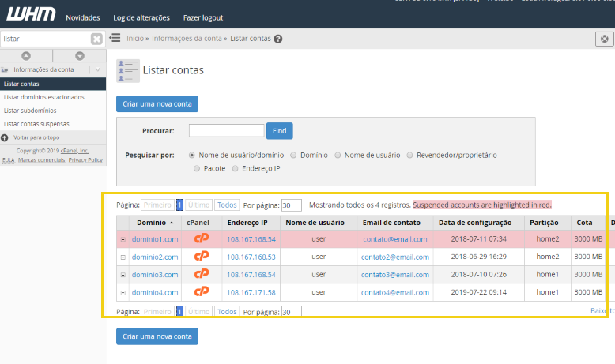The height and width of the screenshot is (364, 615).
Task: Email contato3@email.com link
Action: tap(395, 275)
